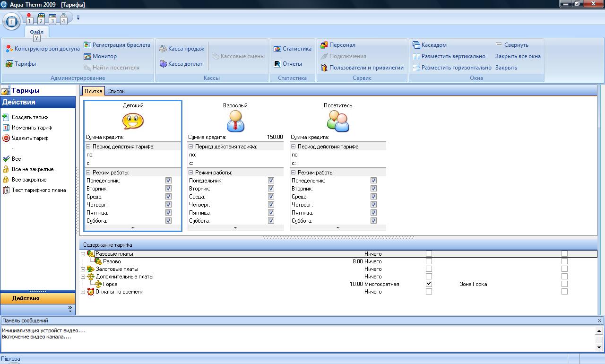Open the Касса продаж cash register
605x364 pixels.
click(x=163, y=49)
